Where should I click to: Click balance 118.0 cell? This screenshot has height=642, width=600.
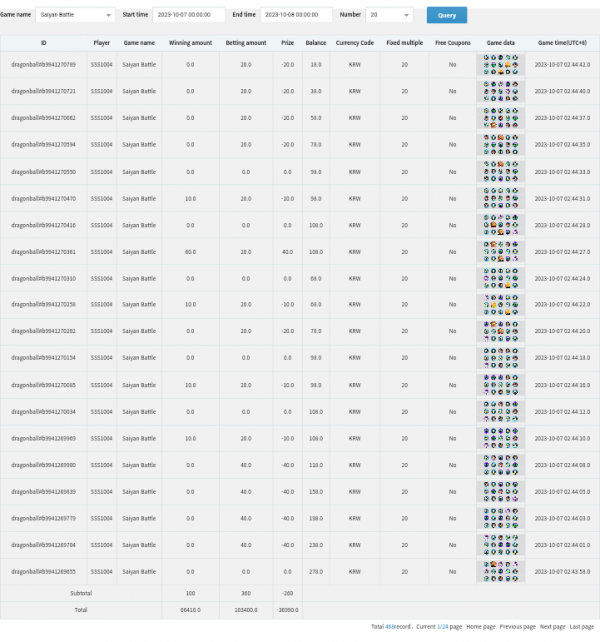[316, 465]
